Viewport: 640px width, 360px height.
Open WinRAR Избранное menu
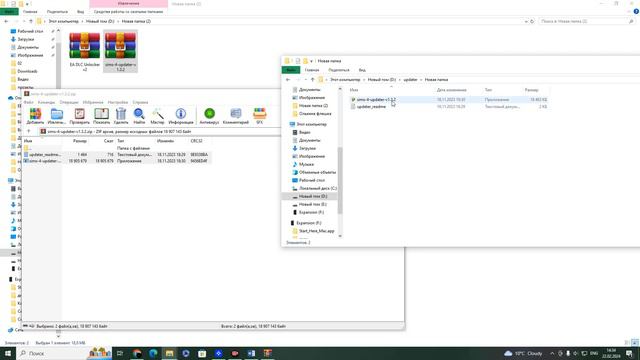93,102
